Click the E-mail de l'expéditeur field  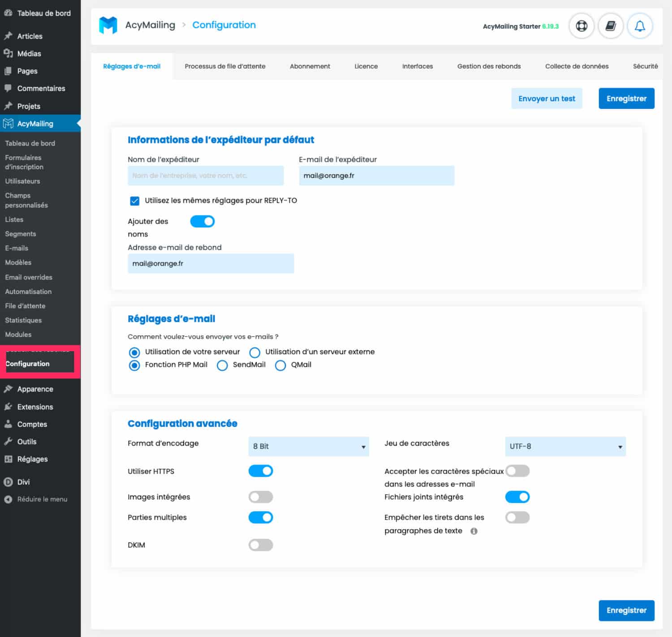pos(377,176)
